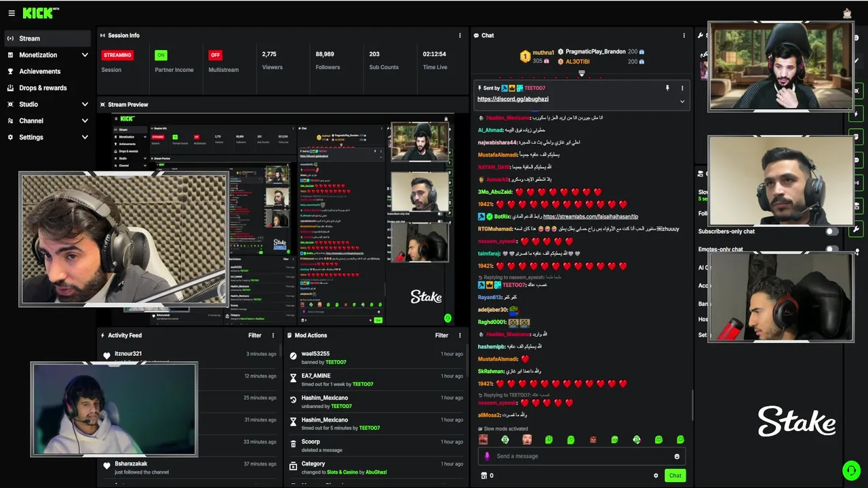
Task: Toggle Subscribers-only chat switch
Action: pyautogui.click(x=831, y=231)
